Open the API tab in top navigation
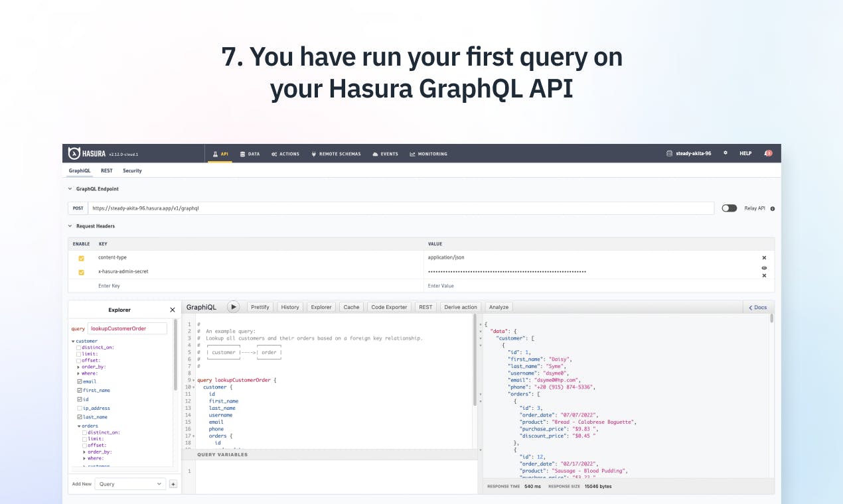 coord(220,154)
